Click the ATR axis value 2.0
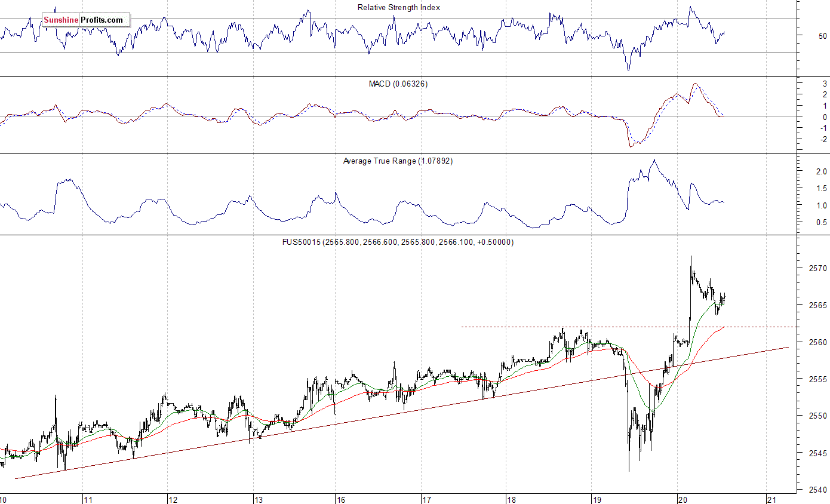The image size is (830, 504). [822, 172]
